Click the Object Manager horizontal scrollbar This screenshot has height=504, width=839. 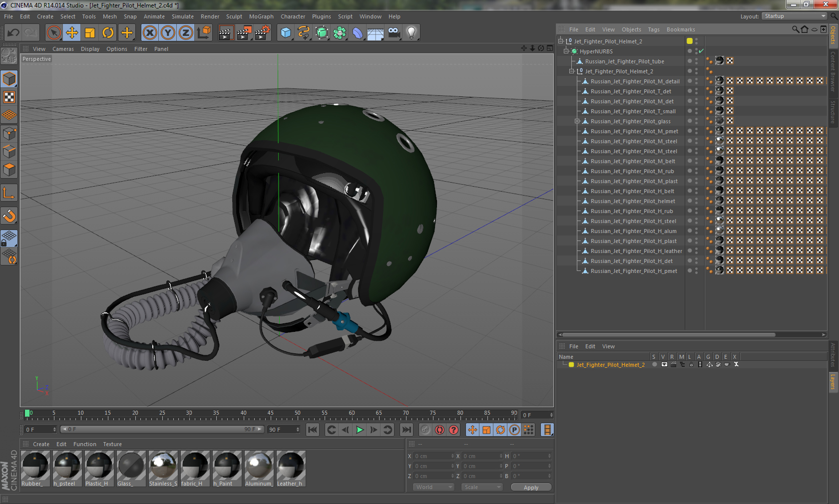pyautogui.click(x=669, y=335)
